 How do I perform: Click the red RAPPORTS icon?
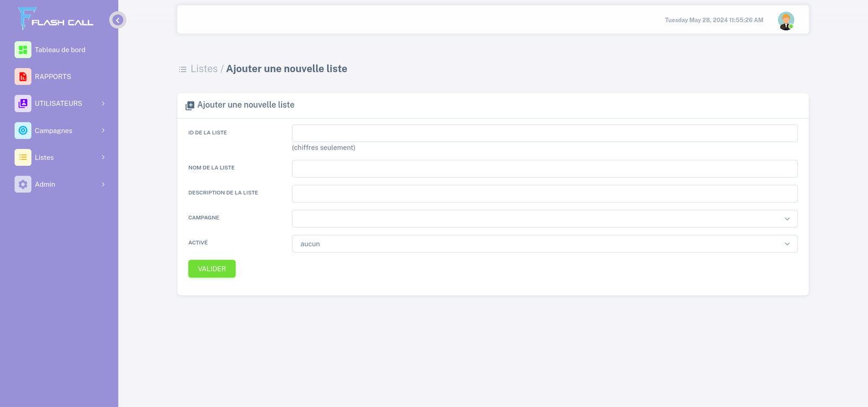point(23,76)
